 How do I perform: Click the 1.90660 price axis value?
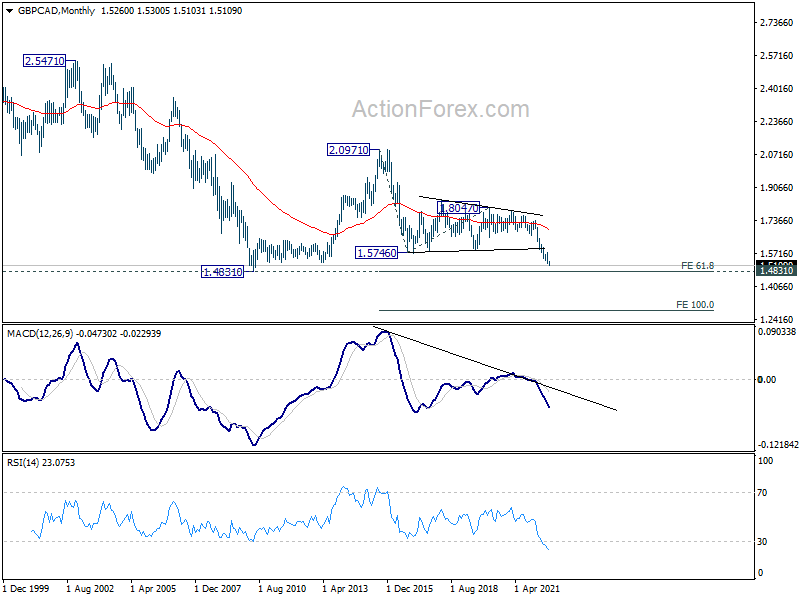coord(777,188)
